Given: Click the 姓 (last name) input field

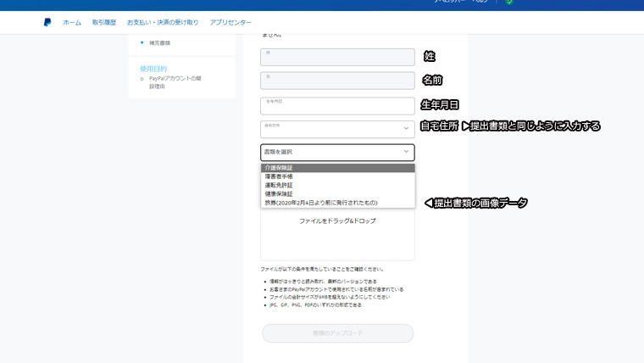Looking at the screenshot, I should (x=336, y=57).
